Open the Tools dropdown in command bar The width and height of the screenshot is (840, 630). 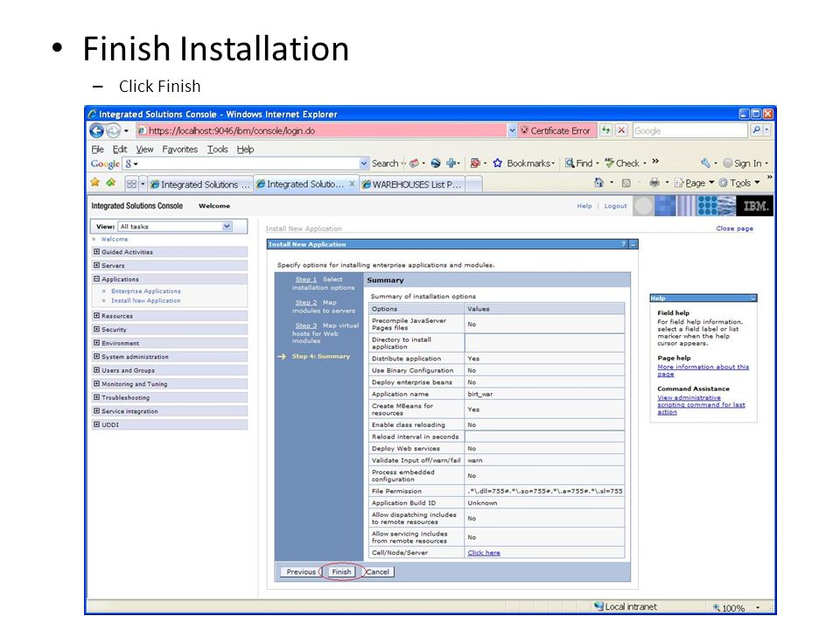tap(739, 183)
